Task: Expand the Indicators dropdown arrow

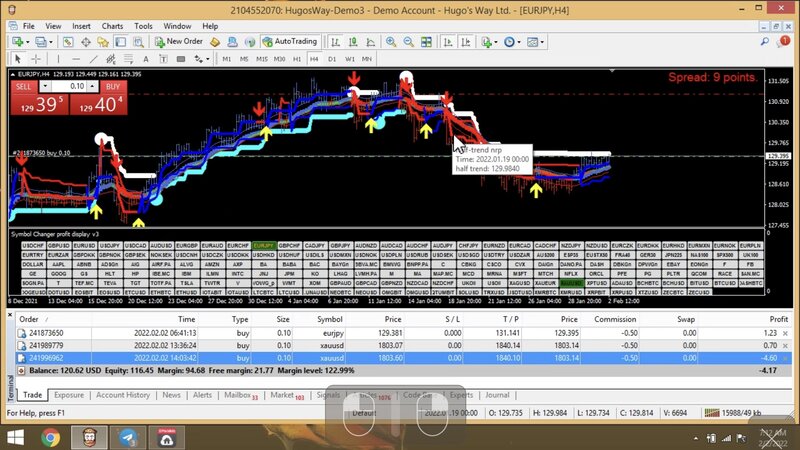Action: tap(495, 42)
